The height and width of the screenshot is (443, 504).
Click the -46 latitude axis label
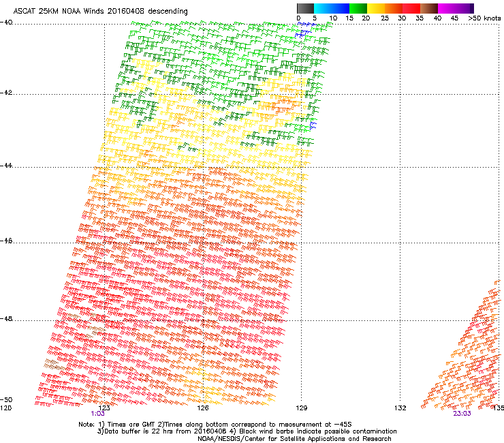click(6, 241)
